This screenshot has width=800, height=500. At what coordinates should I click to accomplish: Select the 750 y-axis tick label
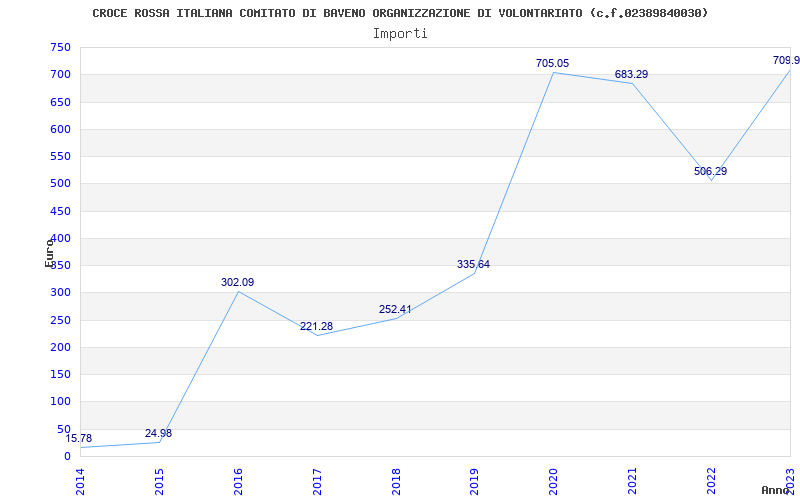coord(60,47)
